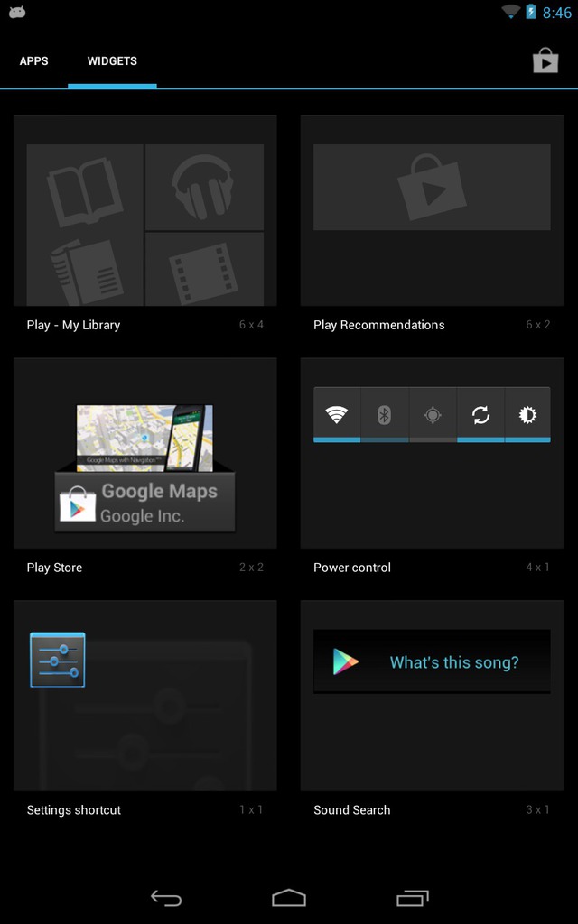Toggle auto-sync in Power control widget

[480, 415]
